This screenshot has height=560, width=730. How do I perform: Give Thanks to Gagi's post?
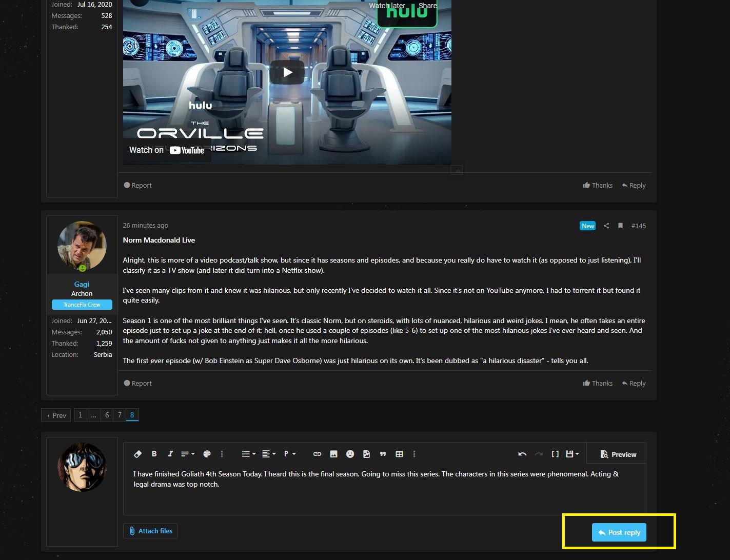598,383
